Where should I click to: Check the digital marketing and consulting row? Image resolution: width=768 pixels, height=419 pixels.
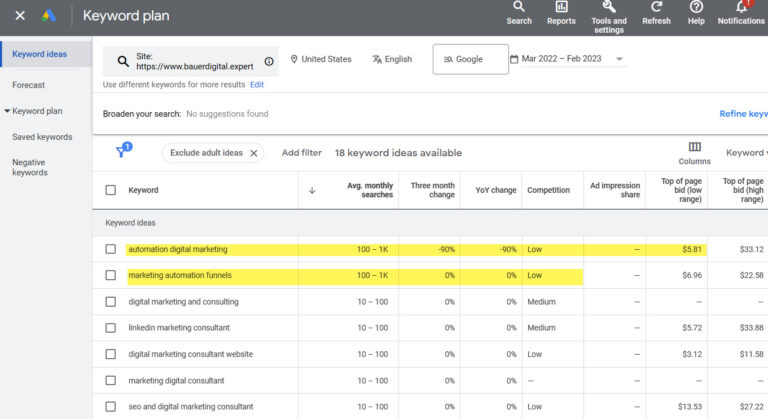pyautogui.click(x=111, y=302)
